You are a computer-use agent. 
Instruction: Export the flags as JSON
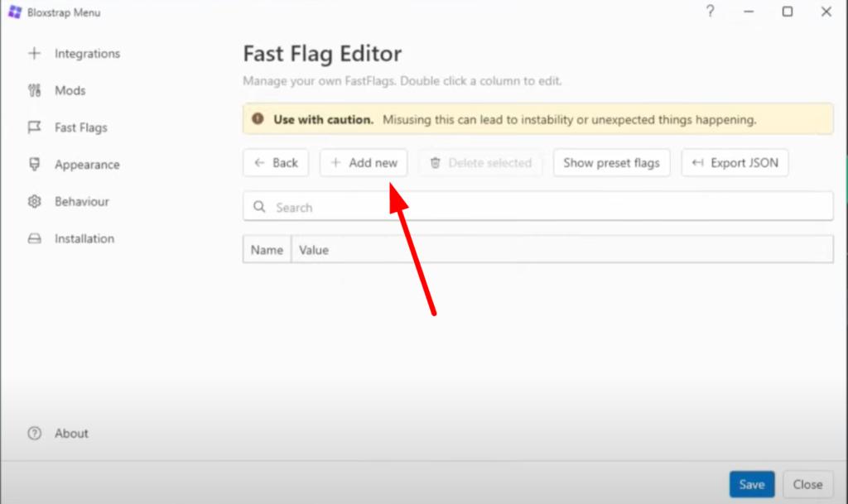pyautogui.click(x=735, y=162)
